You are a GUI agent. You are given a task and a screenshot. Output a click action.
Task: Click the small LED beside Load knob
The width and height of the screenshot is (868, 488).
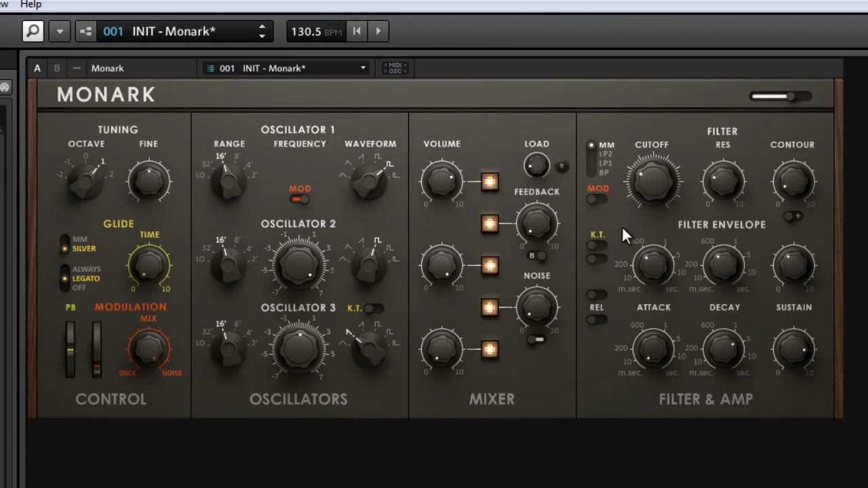(x=561, y=166)
